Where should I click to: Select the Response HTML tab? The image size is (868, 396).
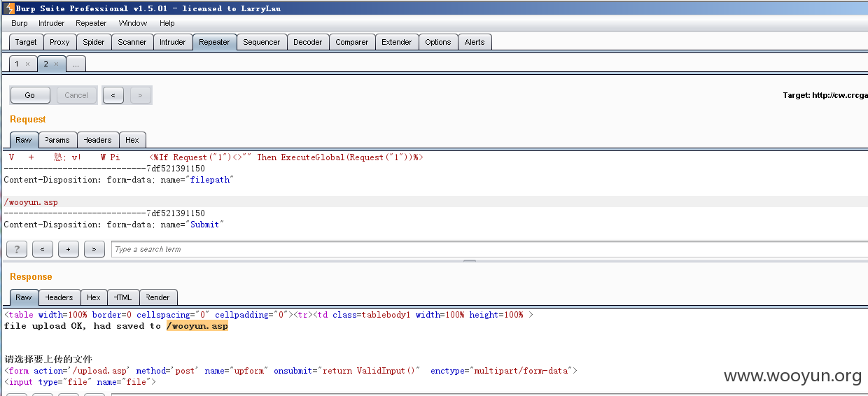coord(123,297)
